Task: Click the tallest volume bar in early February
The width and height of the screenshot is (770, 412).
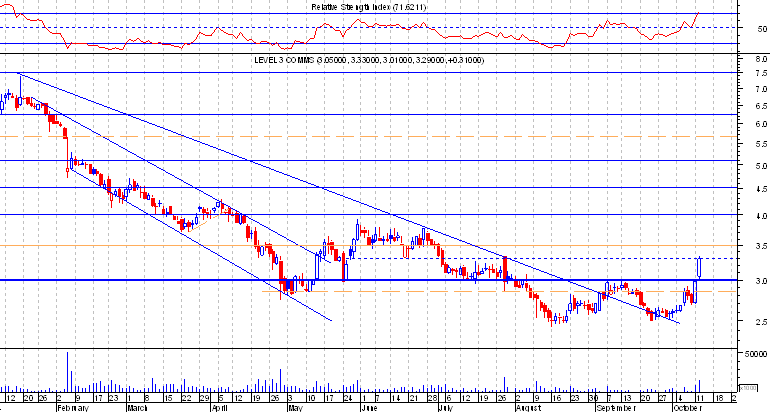Action: (x=68, y=371)
